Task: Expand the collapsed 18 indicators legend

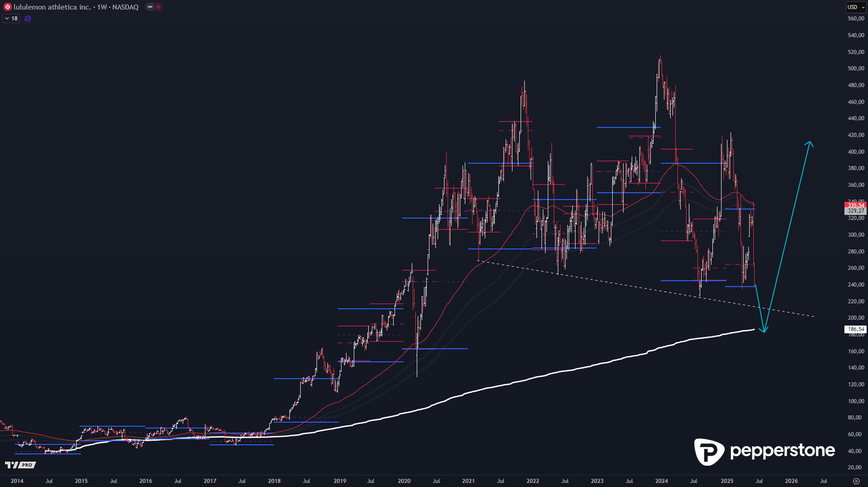Action: (x=11, y=19)
